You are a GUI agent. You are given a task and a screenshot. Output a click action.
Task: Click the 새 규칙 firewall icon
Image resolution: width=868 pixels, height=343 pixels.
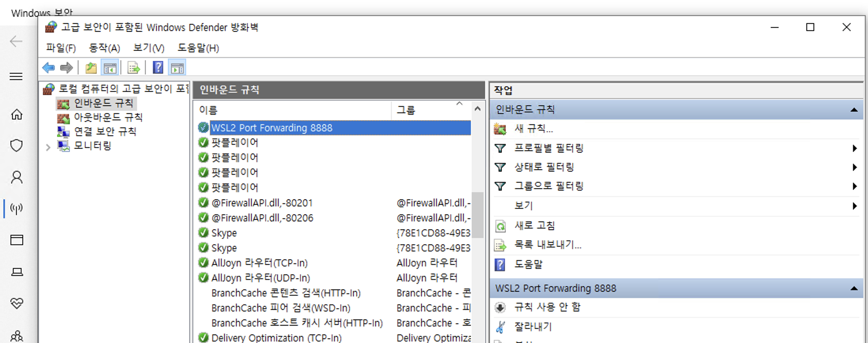point(500,129)
